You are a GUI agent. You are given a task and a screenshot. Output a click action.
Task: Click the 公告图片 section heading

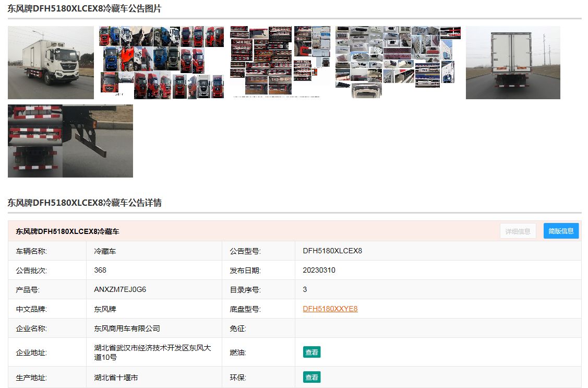click(85, 9)
